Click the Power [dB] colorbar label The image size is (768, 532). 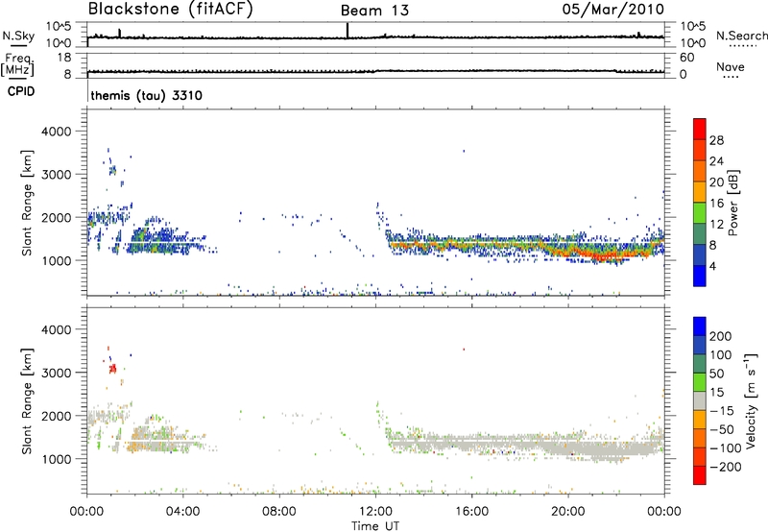coord(732,203)
